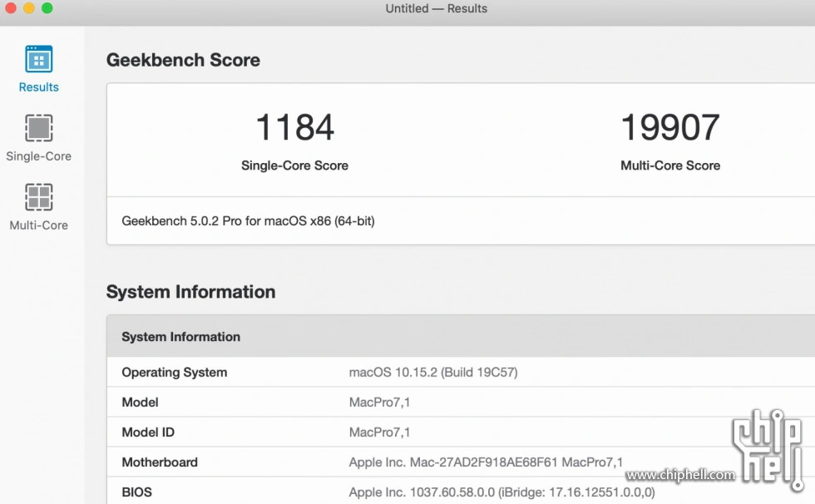This screenshot has height=504, width=815.
Task: Select MacPro7,1 value in Model row
Action: pyautogui.click(x=379, y=403)
